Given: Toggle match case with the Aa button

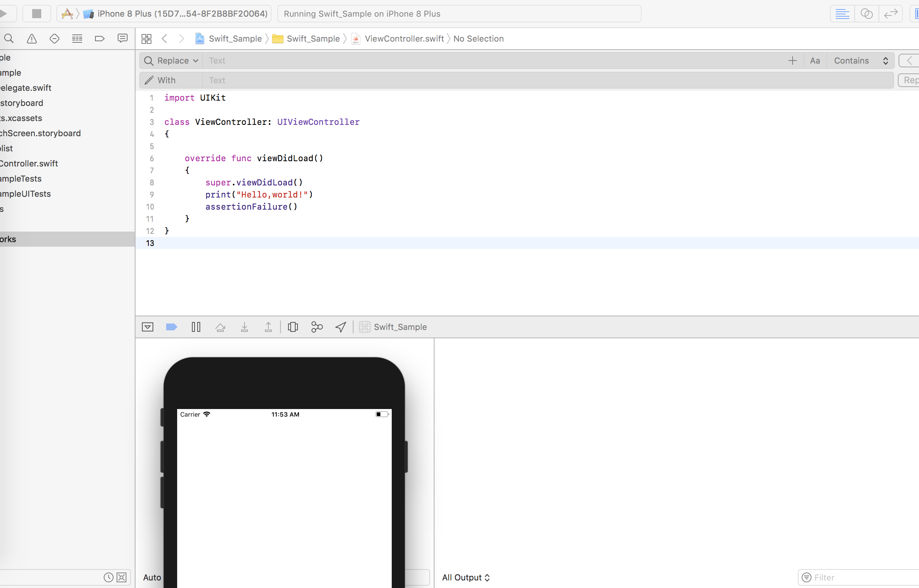Looking at the screenshot, I should click(x=815, y=60).
